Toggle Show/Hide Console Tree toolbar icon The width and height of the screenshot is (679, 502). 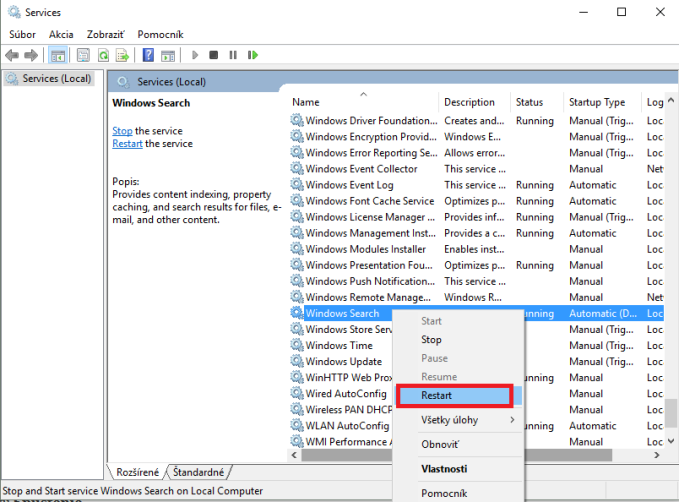pos(58,55)
